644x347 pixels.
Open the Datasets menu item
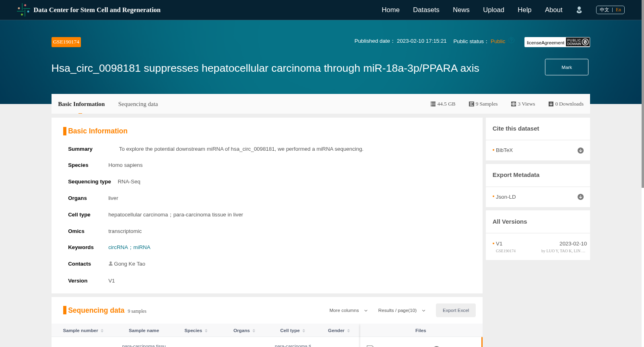(x=426, y=10)
